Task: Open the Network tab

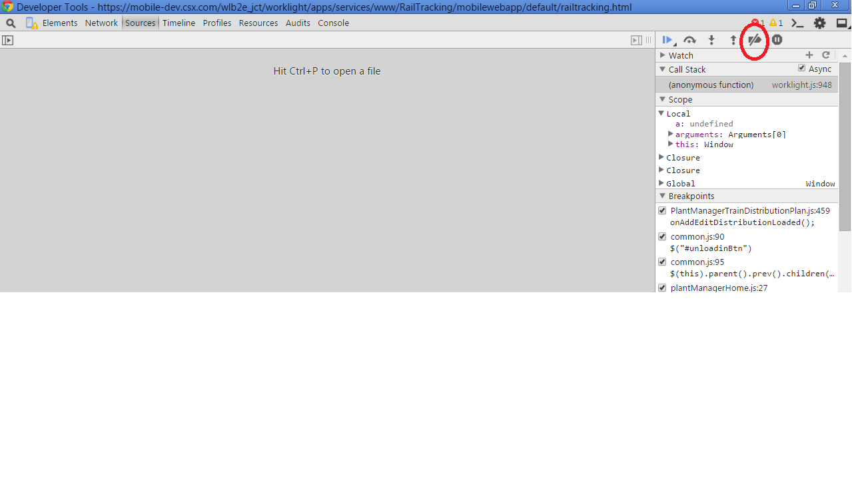Action: (101, 23)
